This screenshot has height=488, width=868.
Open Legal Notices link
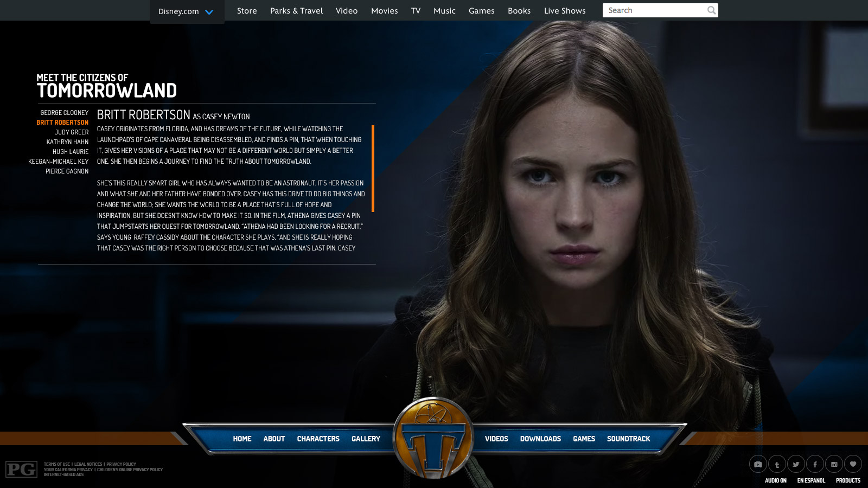[88, 464]
